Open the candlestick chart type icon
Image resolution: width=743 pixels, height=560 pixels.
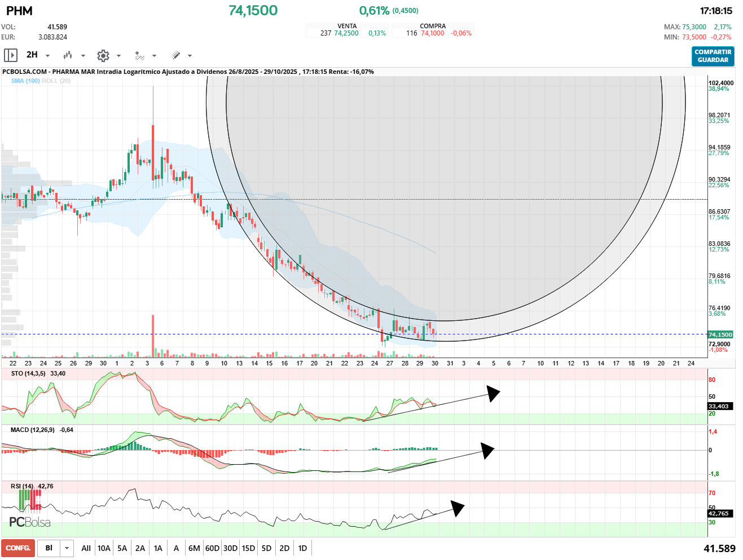(x=68, y=55)
